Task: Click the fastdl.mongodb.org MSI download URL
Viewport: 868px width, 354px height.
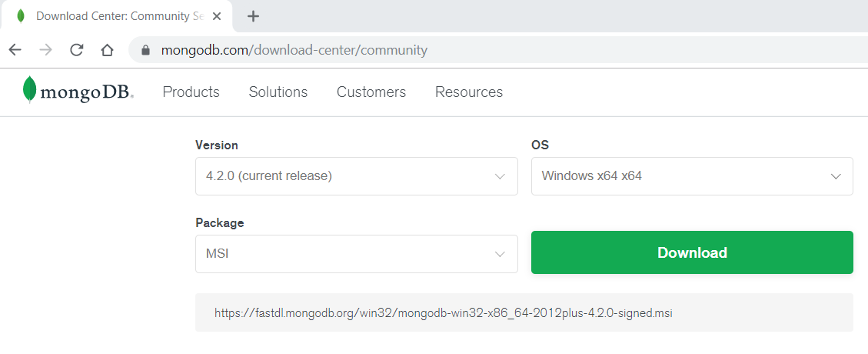Action: pyautogui.click(x=444, y=313)
